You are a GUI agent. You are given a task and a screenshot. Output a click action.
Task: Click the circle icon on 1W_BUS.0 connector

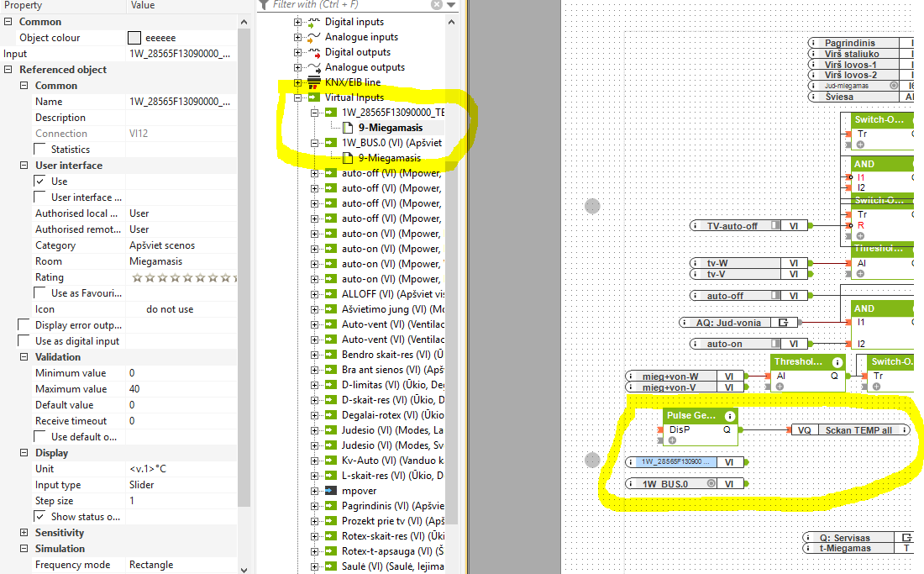click(711, 484)
